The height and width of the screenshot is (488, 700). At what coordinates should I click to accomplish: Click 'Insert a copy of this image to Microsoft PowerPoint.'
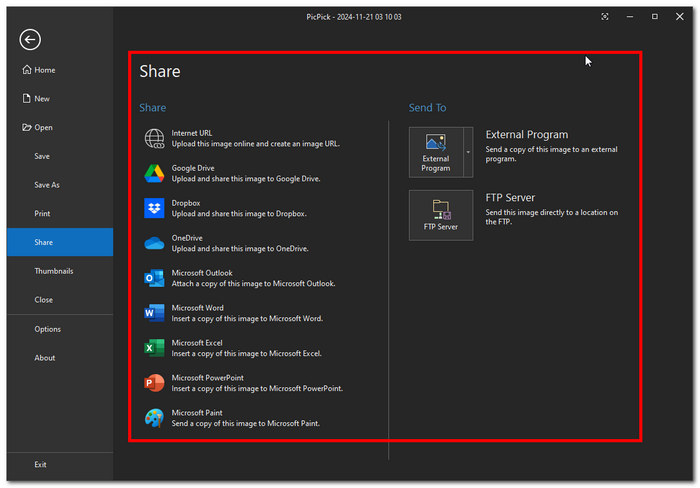pos(257,388)
